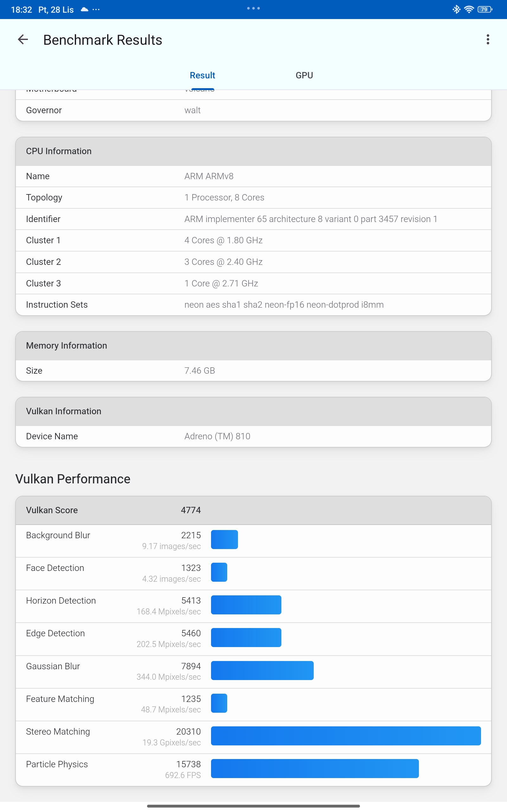Tap the Adreno (TM) 810 device name
This screenshot has width=507, height=812.
217,436
